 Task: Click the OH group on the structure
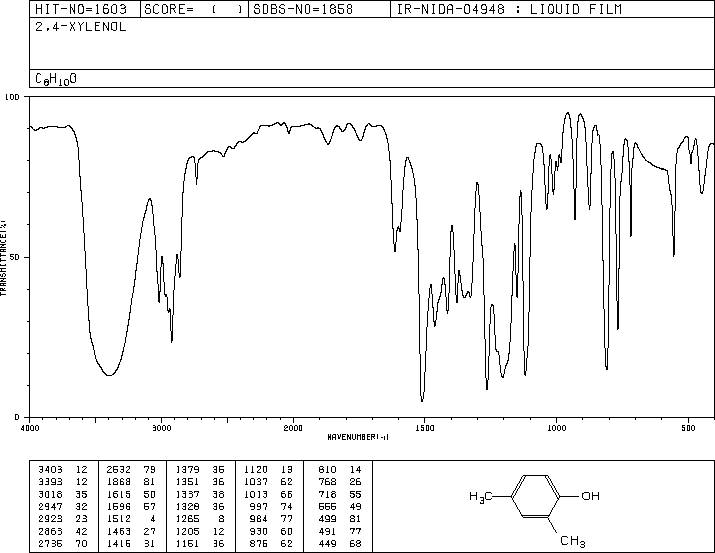click(x=591, y=496)
